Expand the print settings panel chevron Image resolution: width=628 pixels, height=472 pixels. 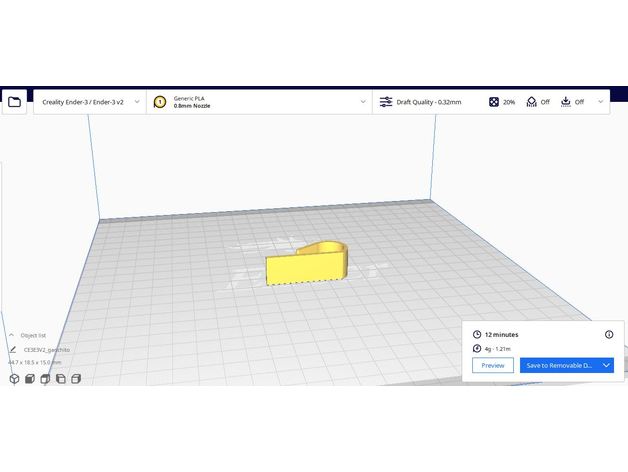[600, 102]
